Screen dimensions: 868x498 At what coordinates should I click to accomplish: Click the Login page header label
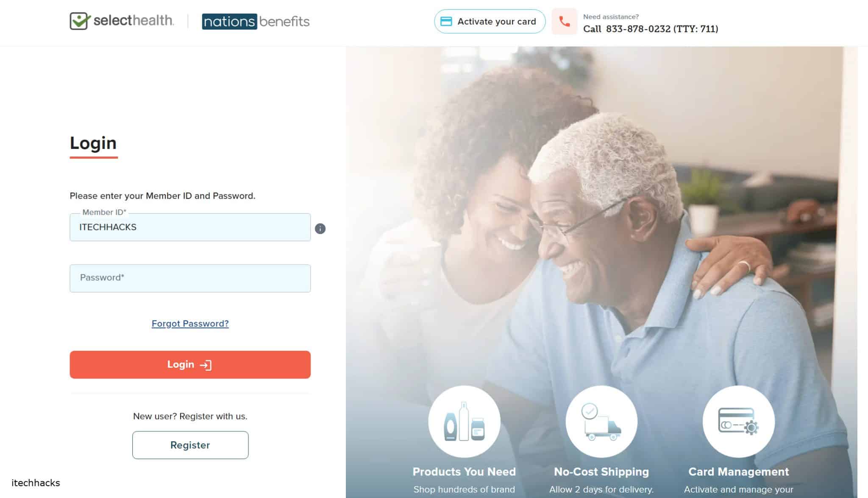click(93, 143)
